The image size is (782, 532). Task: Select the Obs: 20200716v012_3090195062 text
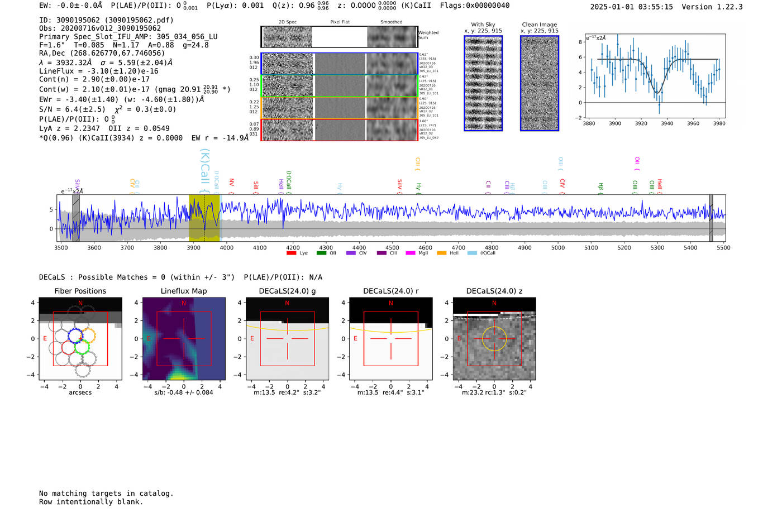[x=100, y=28]
